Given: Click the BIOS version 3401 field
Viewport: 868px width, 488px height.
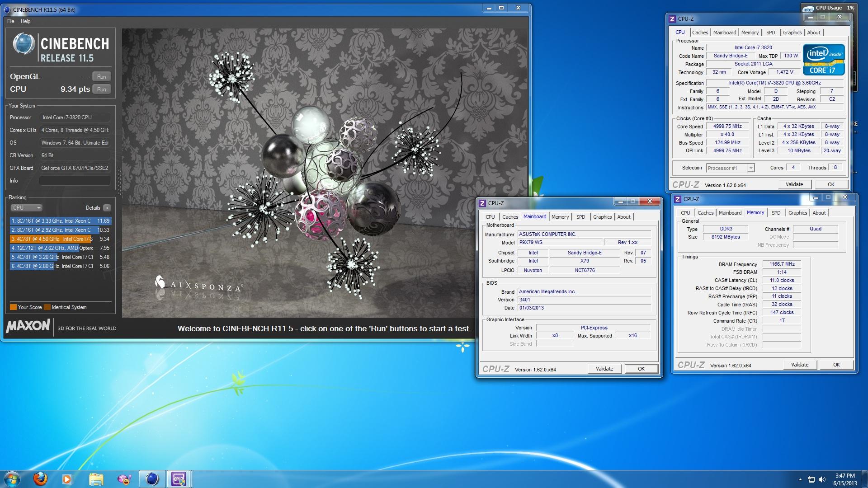Looking at the screenshot, I should point(584,300).
